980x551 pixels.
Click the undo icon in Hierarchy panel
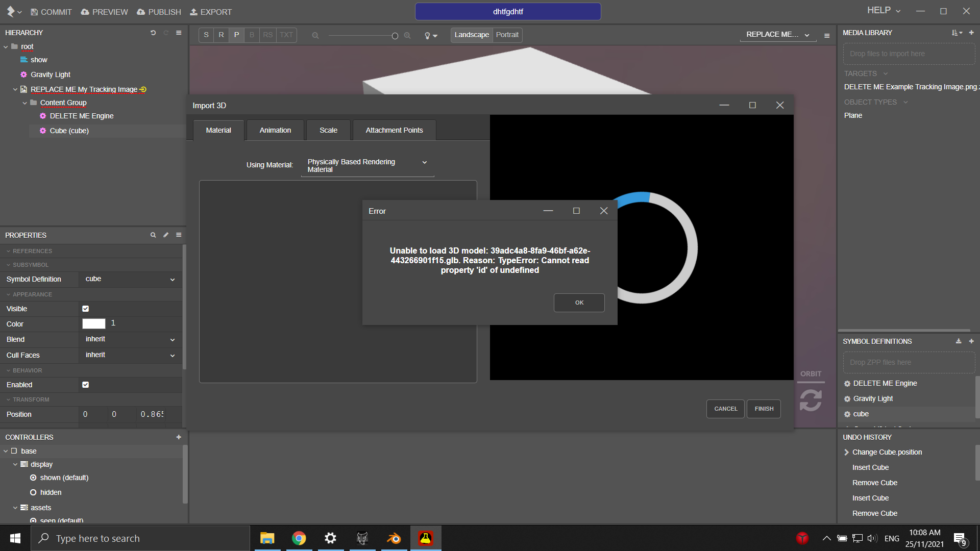point(153,33)
